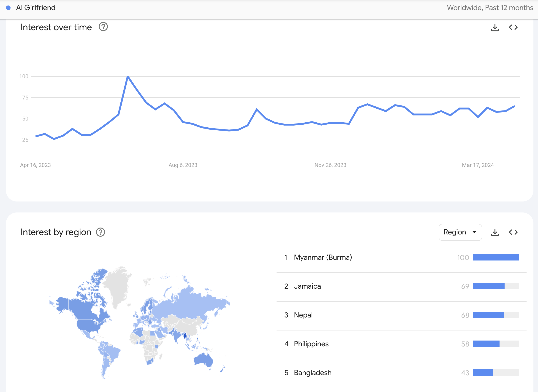
Task: Select Jamaica in the region ranking
Action: tap(307, 286)
